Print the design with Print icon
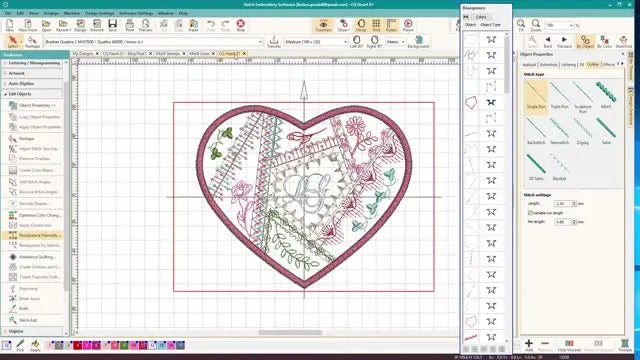 129,25
